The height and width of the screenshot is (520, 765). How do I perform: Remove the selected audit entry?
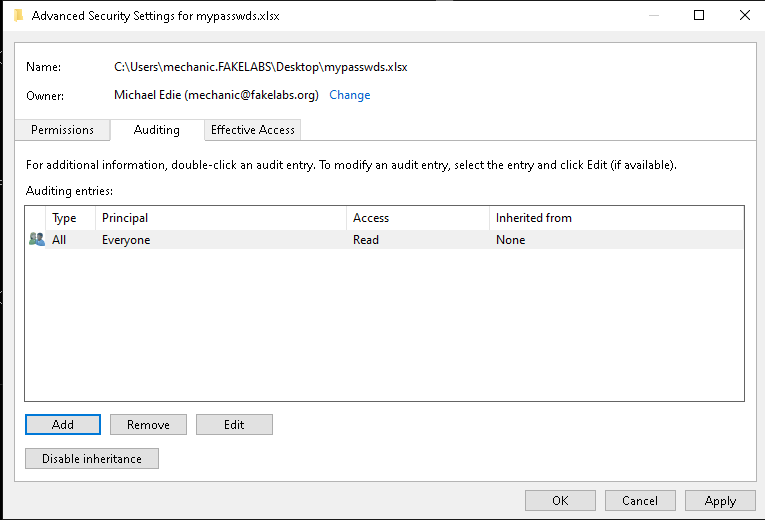pos(148,425)
